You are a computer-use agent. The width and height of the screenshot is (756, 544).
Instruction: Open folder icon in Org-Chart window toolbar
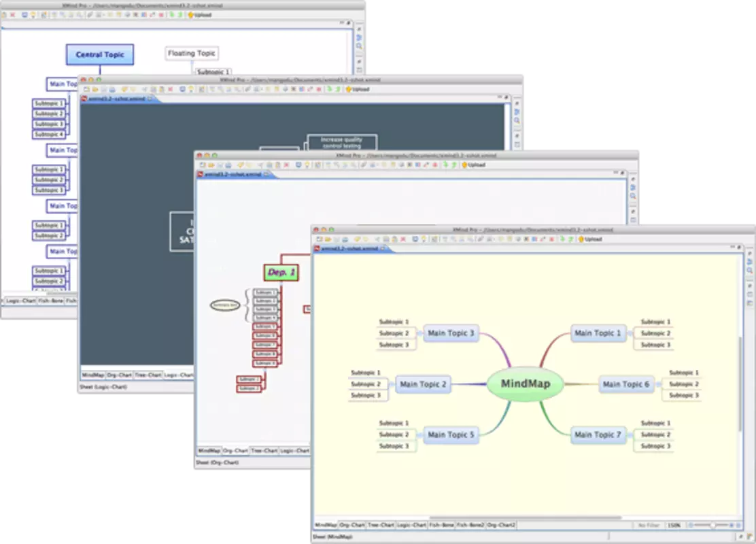[211, 165]
